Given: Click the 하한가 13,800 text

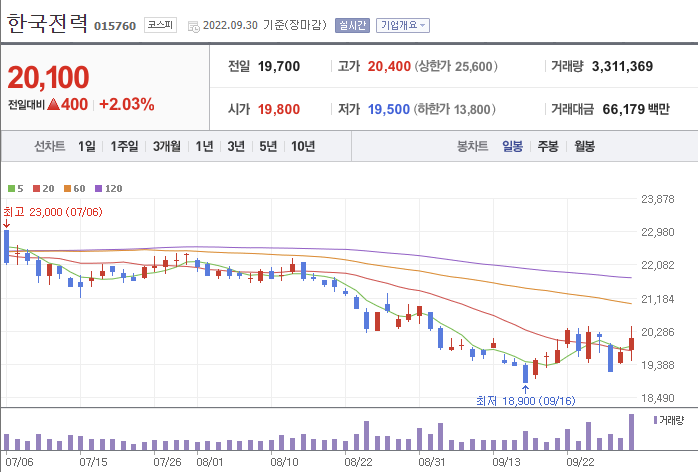Looking at the screenshot, I should pos(455,109).
